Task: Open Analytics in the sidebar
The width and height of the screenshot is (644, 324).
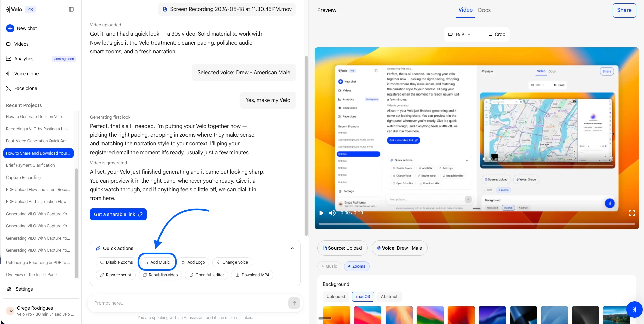Action: pyautogui.click(x=24, y=59)
